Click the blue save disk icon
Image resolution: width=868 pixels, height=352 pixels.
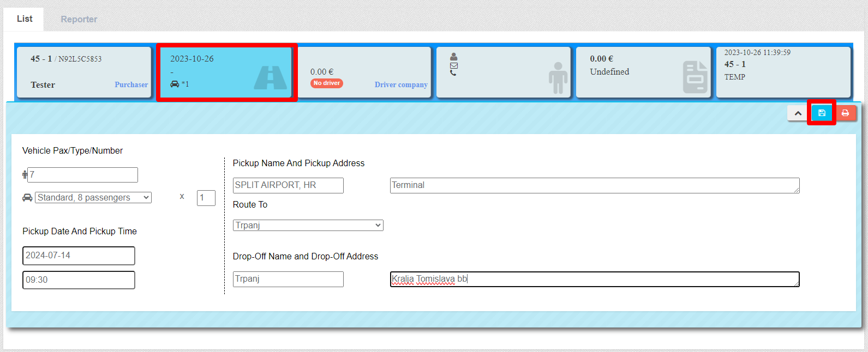[x=822, y=113]
